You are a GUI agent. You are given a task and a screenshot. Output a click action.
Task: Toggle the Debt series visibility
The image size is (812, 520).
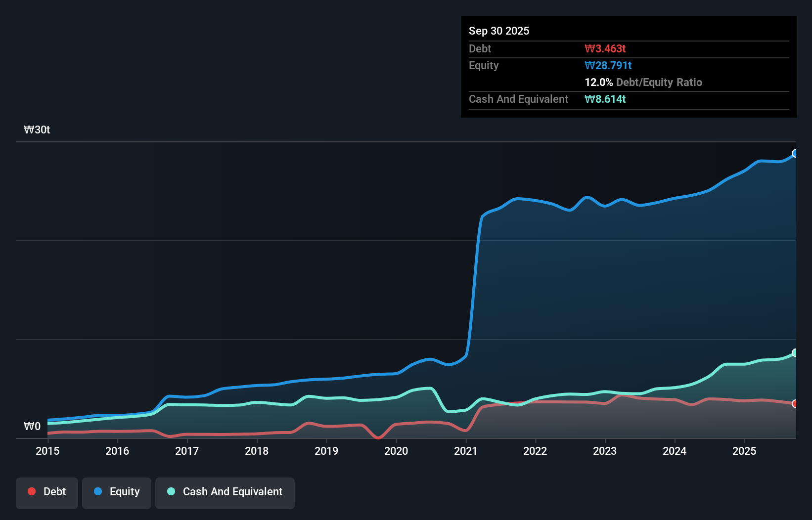click(x=47, y=492)
